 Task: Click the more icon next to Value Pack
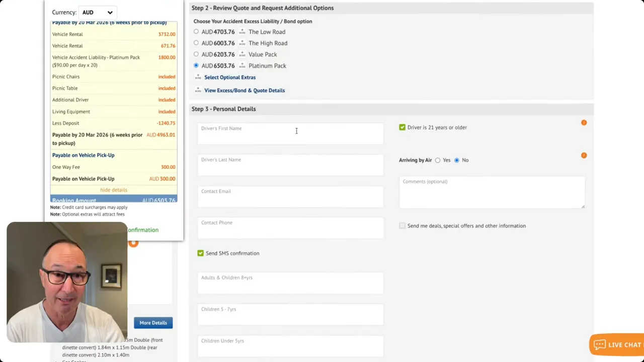coord(242,54)
